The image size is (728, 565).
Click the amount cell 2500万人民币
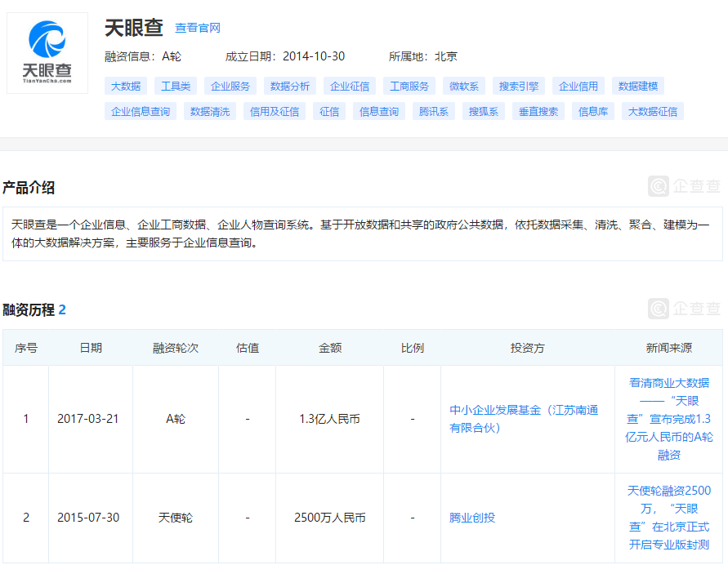click(x=329, y=518)
